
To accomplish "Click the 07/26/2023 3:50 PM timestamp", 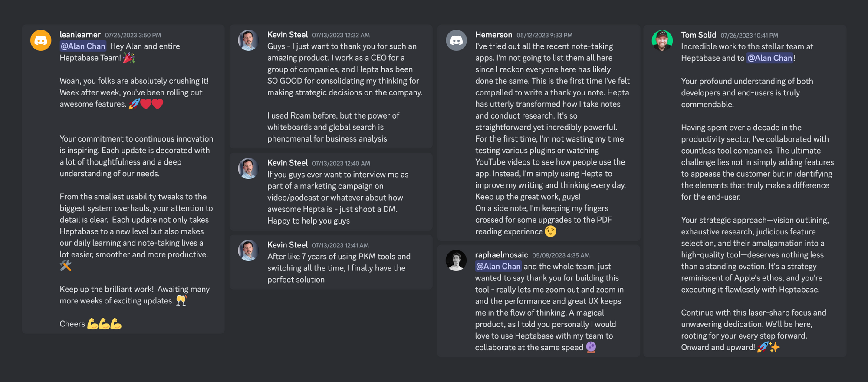I will coord(133,35).
